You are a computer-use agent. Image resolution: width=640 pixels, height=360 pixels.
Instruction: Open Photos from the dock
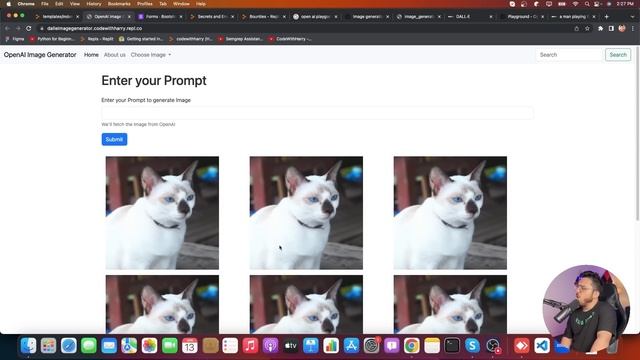pos(149,346)
